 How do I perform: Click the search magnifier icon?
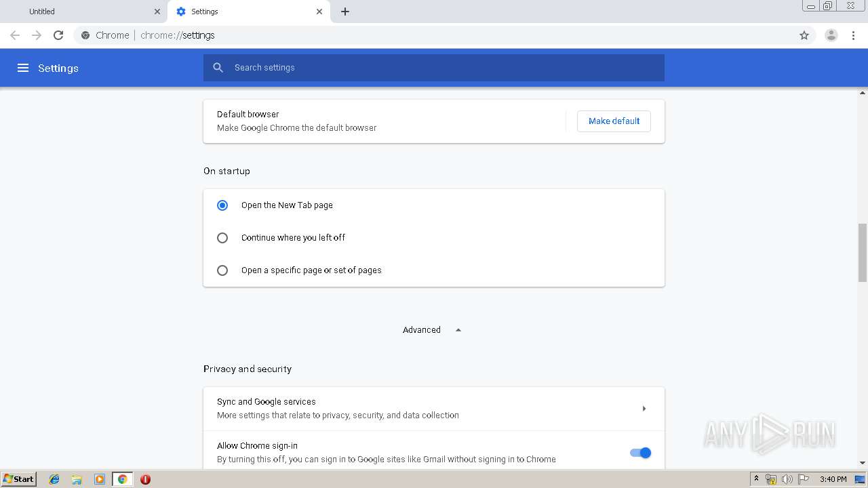218,68
